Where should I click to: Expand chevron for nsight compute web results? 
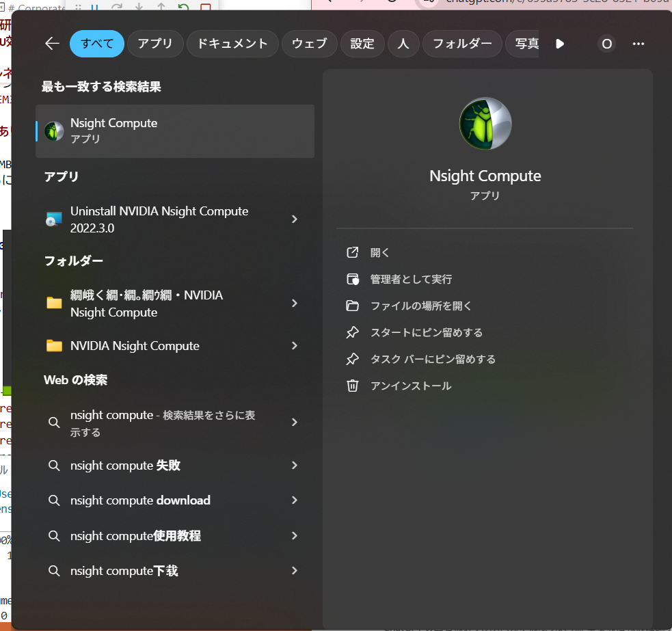click(295, 422)
